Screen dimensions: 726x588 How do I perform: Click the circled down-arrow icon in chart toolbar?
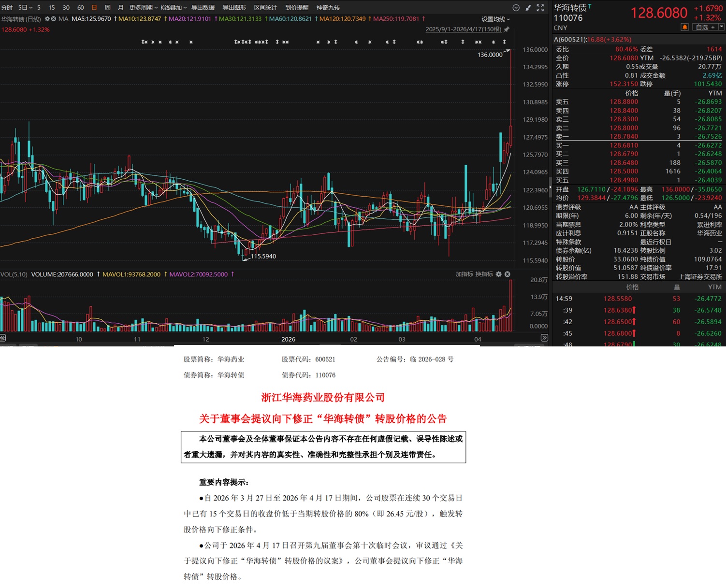[516, 8]
